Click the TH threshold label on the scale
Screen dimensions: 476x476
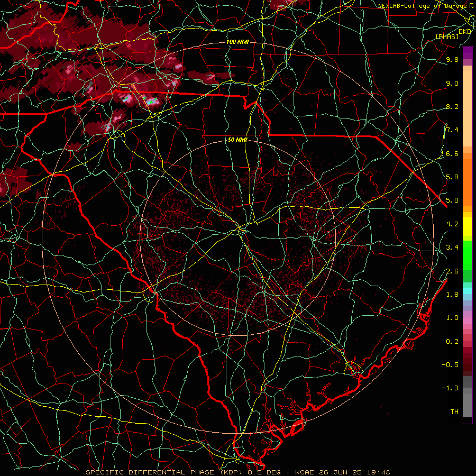click(454, 412)
